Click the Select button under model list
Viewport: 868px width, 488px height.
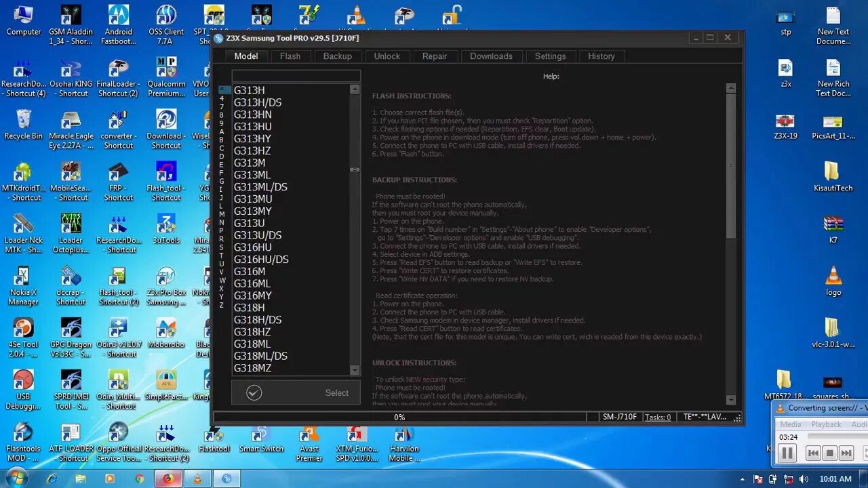(x=296, y=392)
